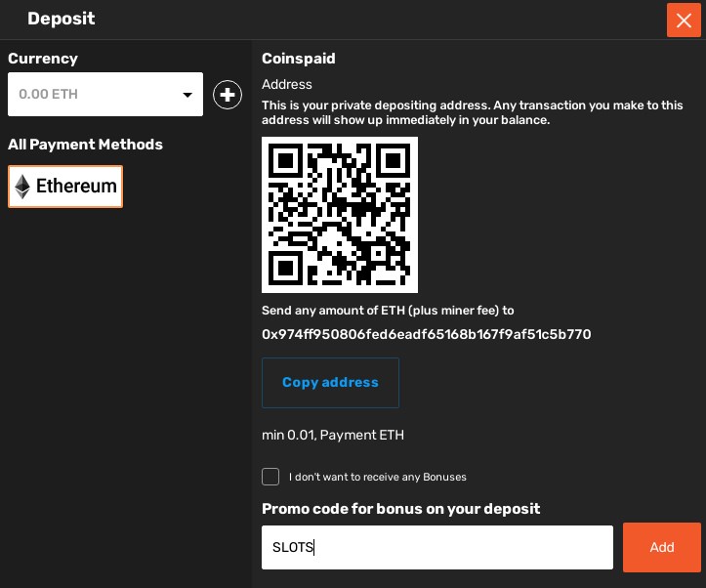Click the 'I don't want to receive any Bonuses' label
706x588 pixels.
coord(378,477)
